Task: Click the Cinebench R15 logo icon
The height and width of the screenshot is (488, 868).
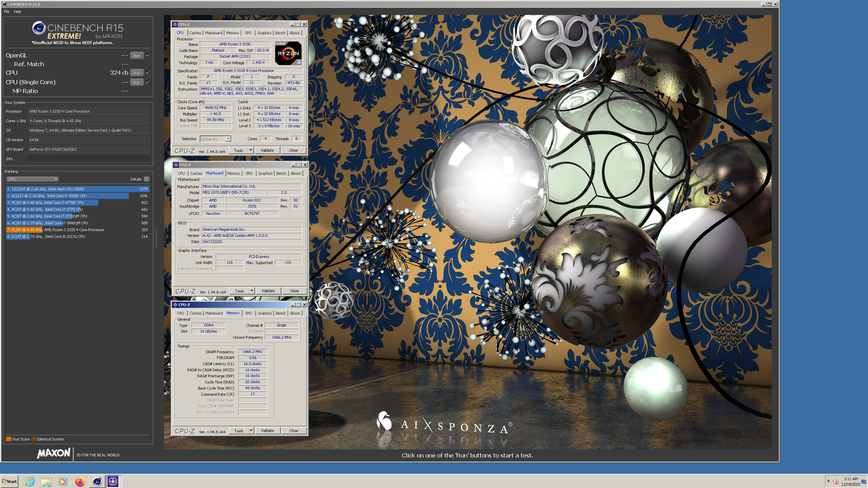Action: (x=39, y=28)
